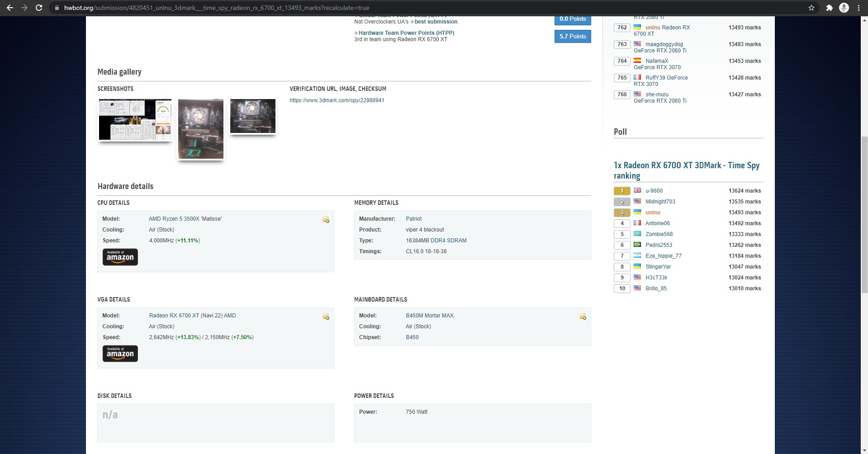Click the rank 1 gold badge
The height and width of the screenshot is (454, 868).
tap(622, 191)
